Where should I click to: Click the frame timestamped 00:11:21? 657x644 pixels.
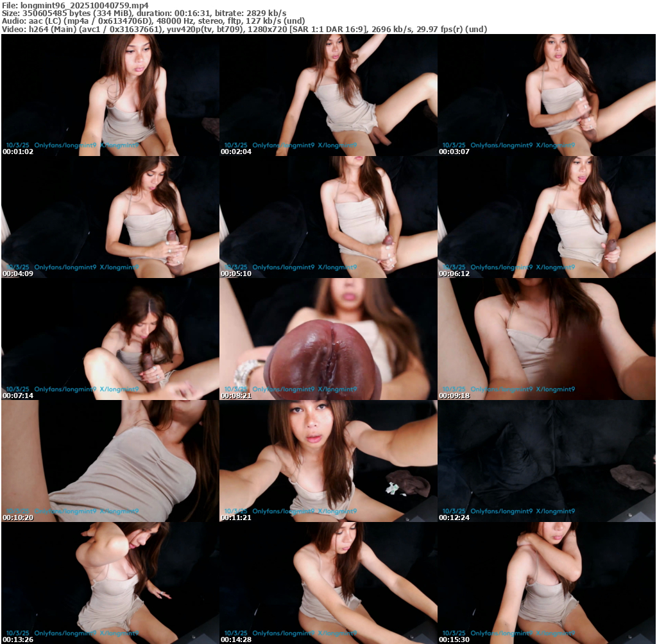(x=328, y=460)
